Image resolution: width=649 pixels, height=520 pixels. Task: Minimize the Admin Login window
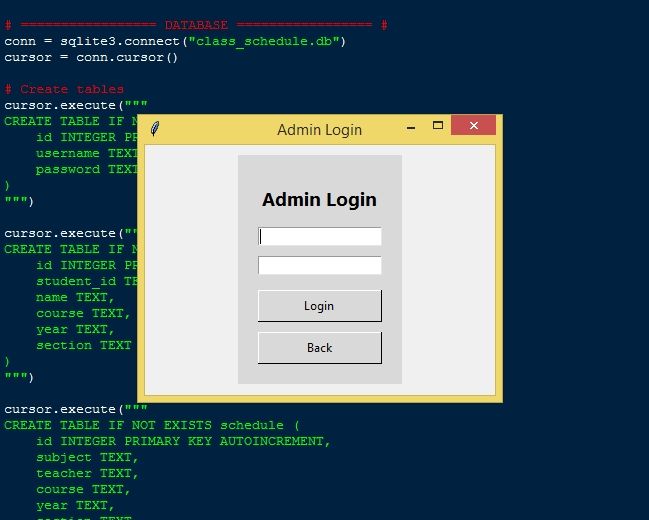(411, 127)
